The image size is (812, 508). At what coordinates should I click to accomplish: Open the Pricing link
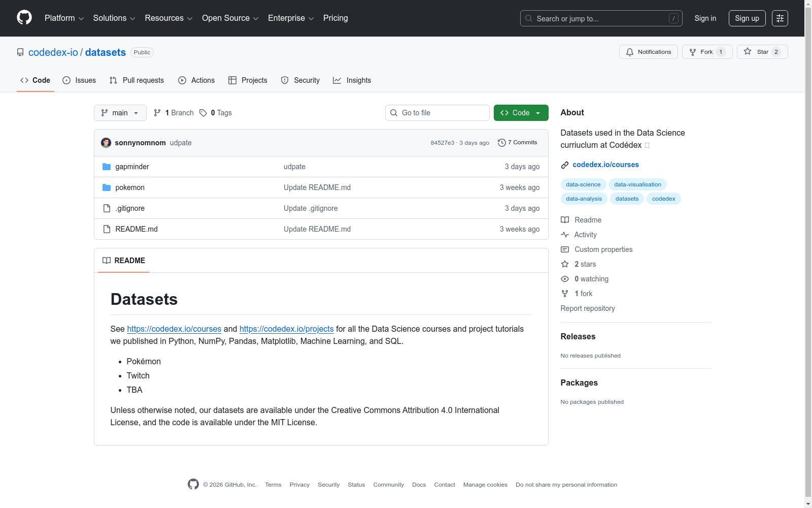click(x=335, y=18)
